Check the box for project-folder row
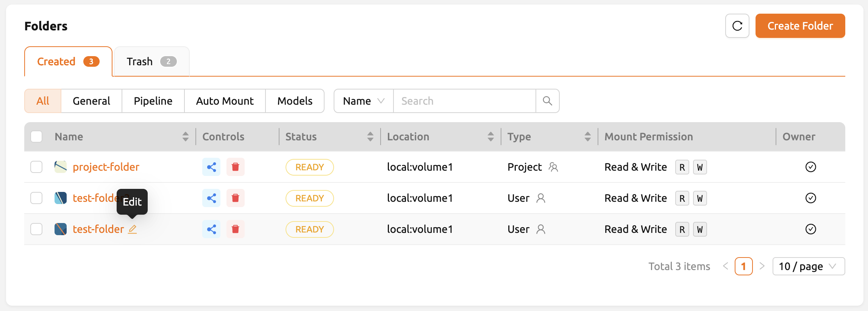868x311 pixels. coord(36,167)
